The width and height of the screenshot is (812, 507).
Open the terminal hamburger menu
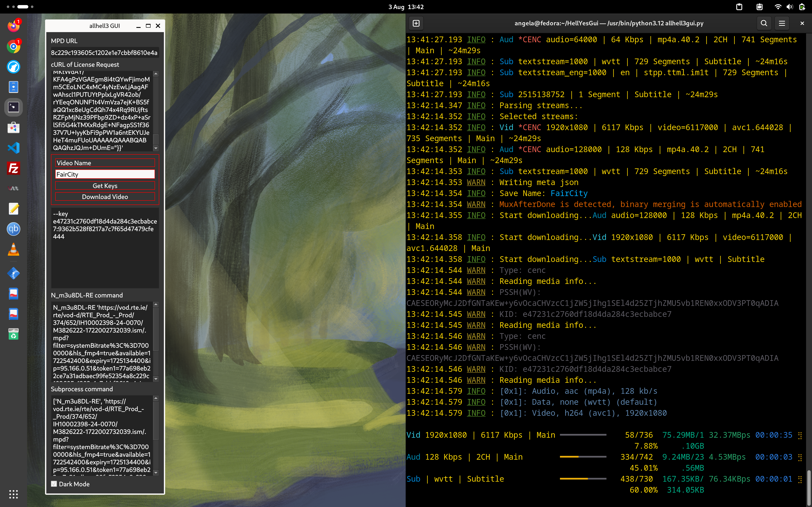(782, 23)
